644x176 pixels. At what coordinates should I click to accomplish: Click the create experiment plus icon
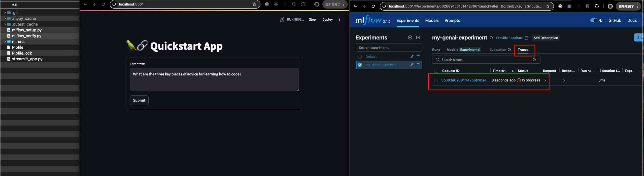click(x=410, y=37)
